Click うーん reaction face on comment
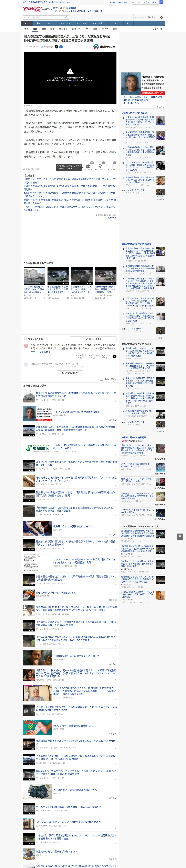 103,356
